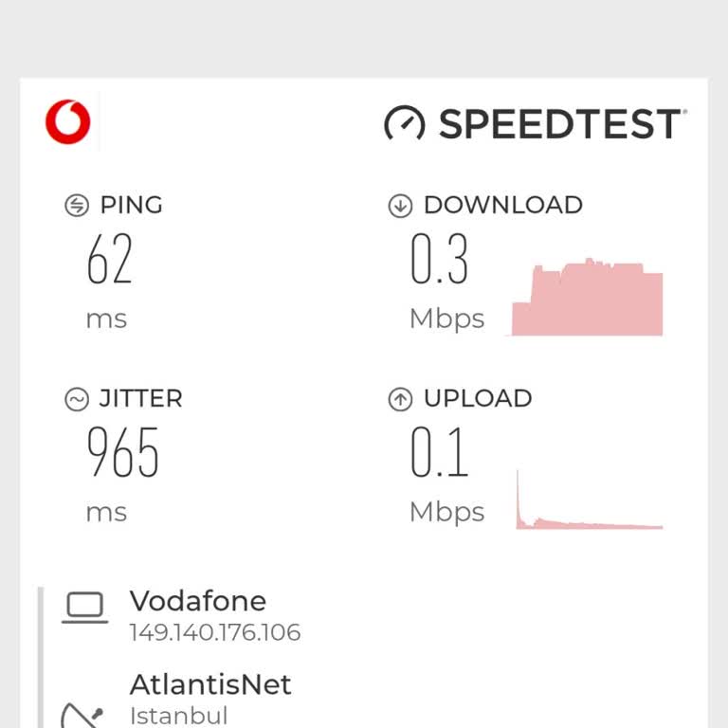Click the ping arrows icon

(77, 205)
